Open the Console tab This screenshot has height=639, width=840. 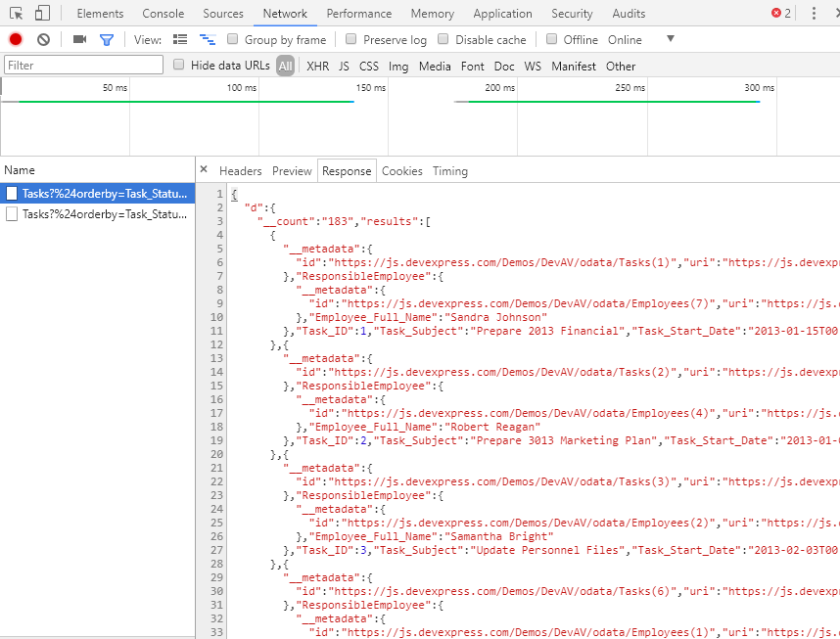[163, 14]
